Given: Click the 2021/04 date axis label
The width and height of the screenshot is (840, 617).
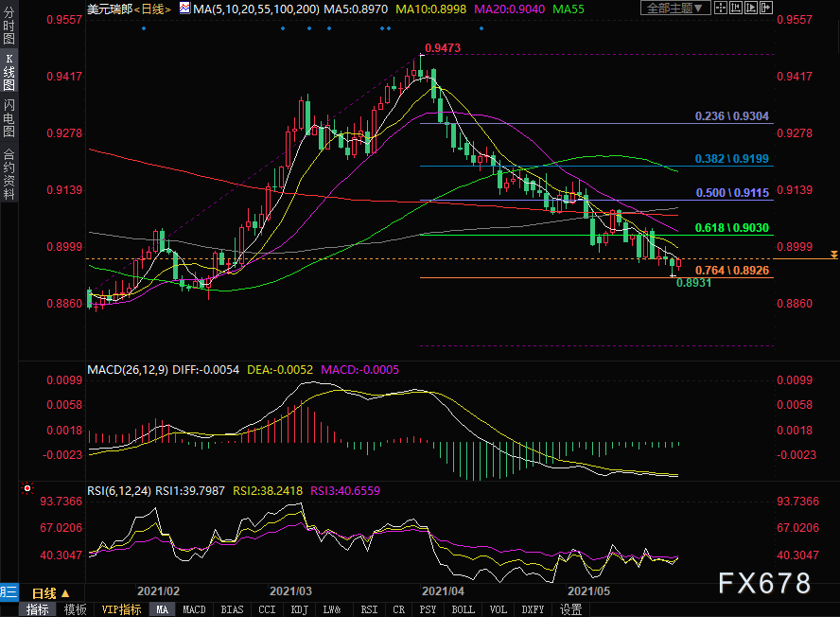Looking at the screenshot, I should (x=443, y=591).
